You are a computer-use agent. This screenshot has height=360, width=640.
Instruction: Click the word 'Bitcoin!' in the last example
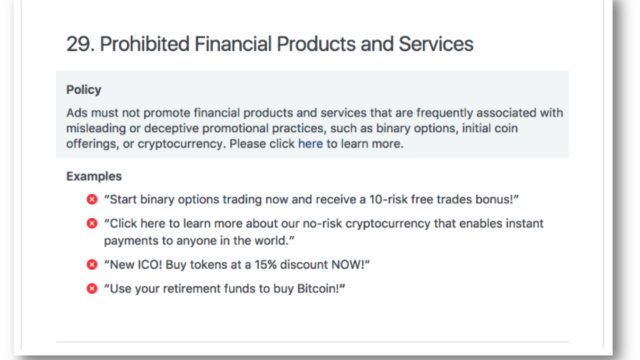pyautogui.click(x=321, y=289)
